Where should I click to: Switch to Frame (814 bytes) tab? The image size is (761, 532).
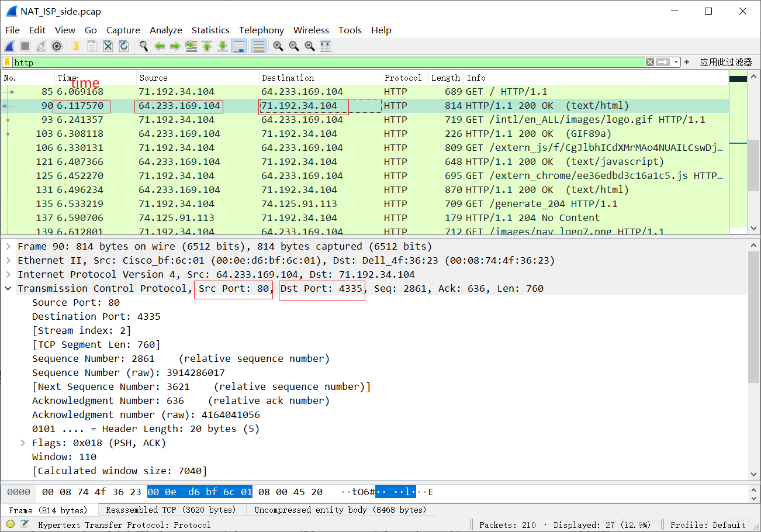pyautogui.click(x=48, y=510)
